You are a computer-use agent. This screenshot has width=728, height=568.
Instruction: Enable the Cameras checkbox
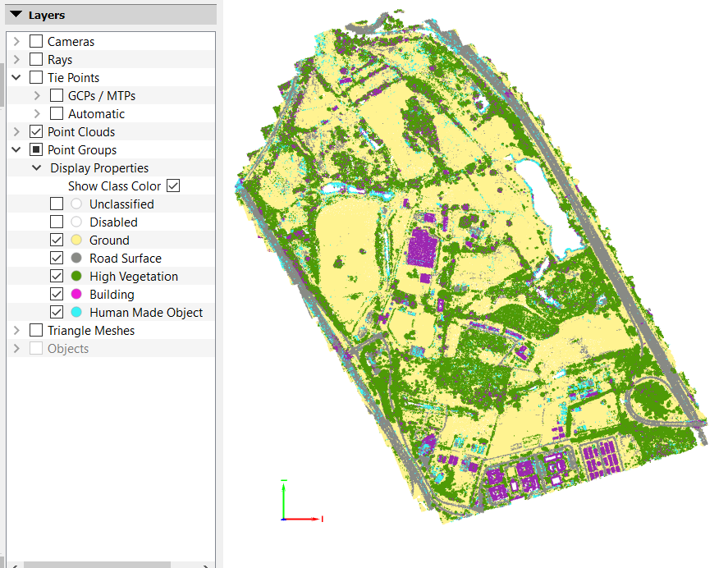(36, 41)
